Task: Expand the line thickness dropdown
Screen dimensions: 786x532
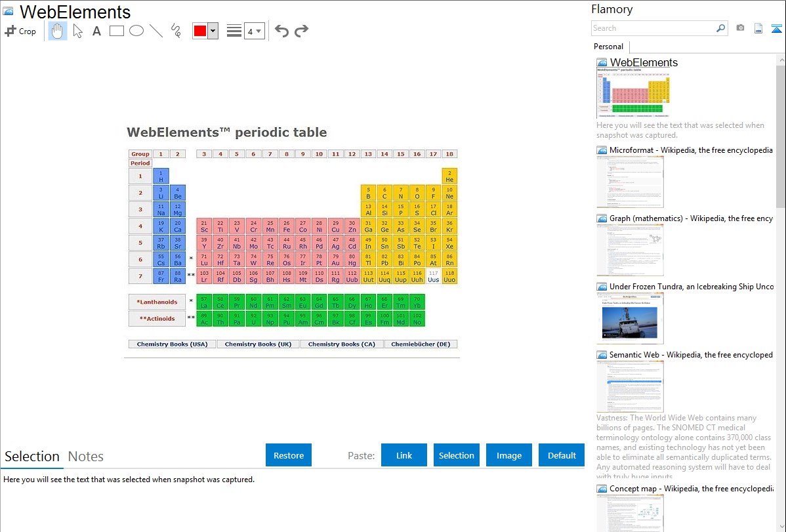Action: point(255,31)
